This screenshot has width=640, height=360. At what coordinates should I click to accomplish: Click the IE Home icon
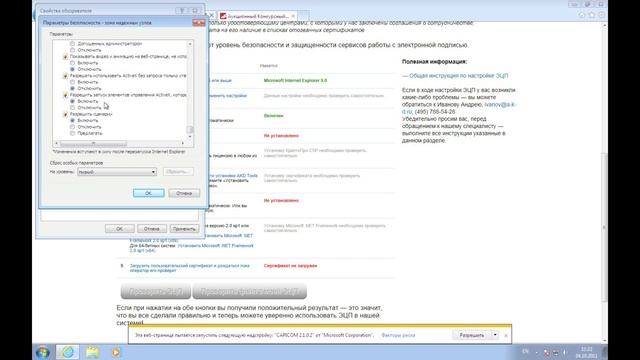coord(581,15)
